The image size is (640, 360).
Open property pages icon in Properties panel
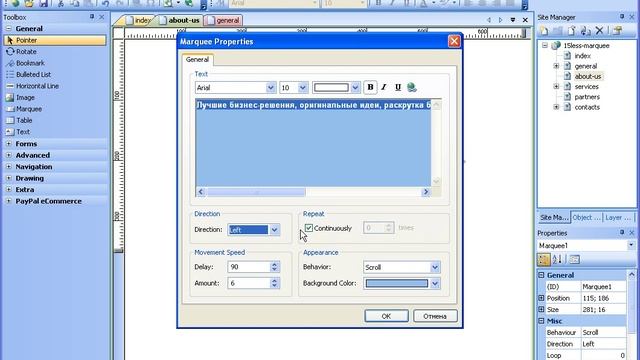click(574, 259)
